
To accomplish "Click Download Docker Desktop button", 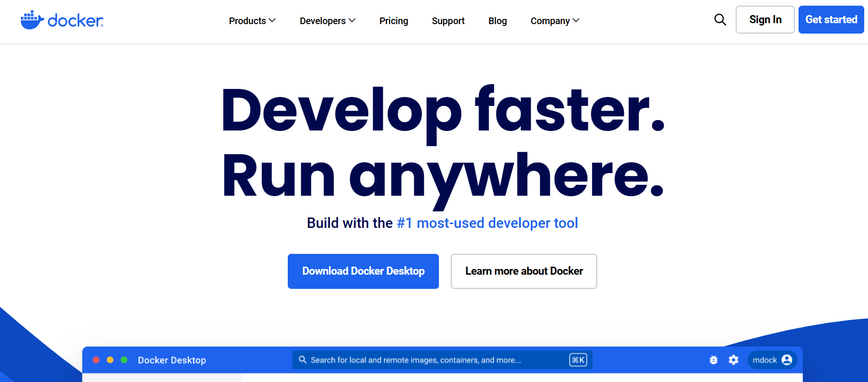I will (363, 271).
